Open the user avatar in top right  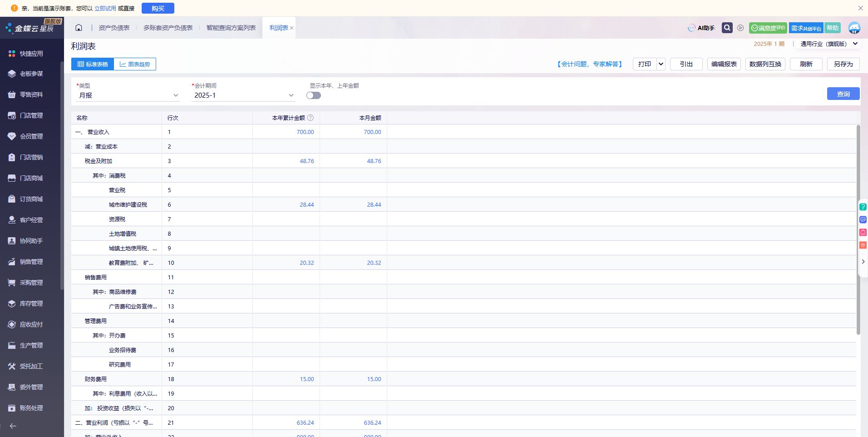coord(854,28)
